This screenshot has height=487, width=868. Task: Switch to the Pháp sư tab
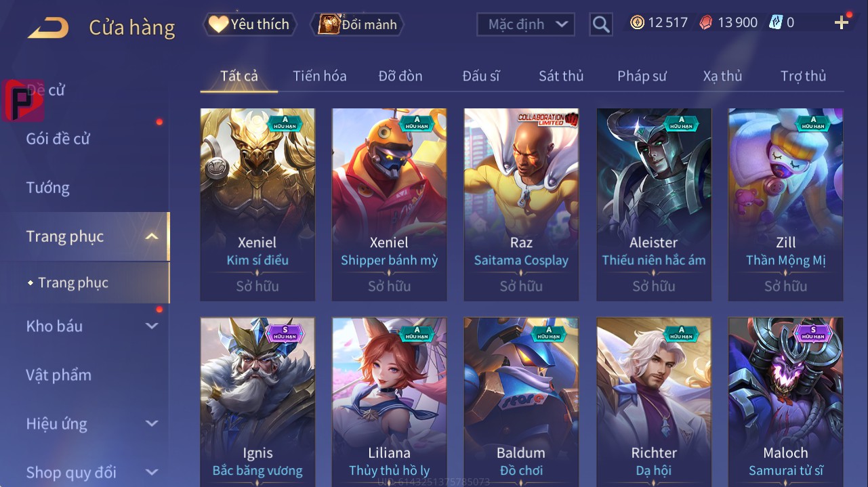642,76
